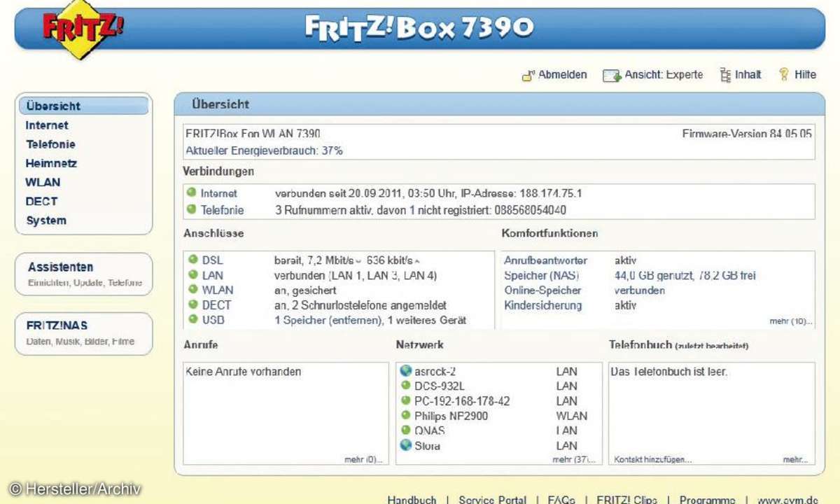Click green status LED next to Internet
The height and width of the screenshot is (504, 840).
point(191,192)
